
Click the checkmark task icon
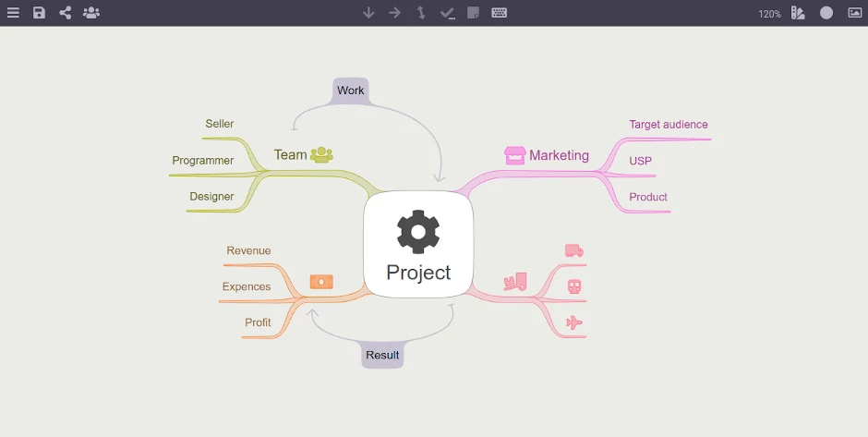[x=447, y=13]
